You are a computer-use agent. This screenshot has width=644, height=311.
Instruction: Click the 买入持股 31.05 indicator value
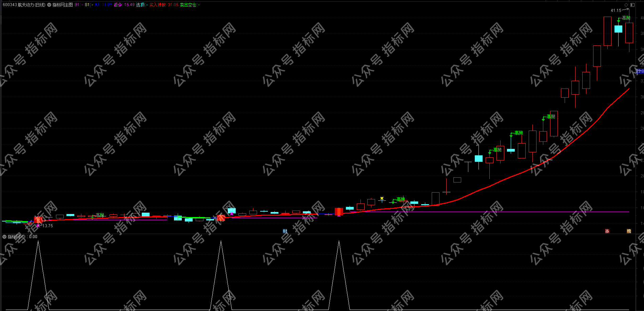click(x=164, y=5)
